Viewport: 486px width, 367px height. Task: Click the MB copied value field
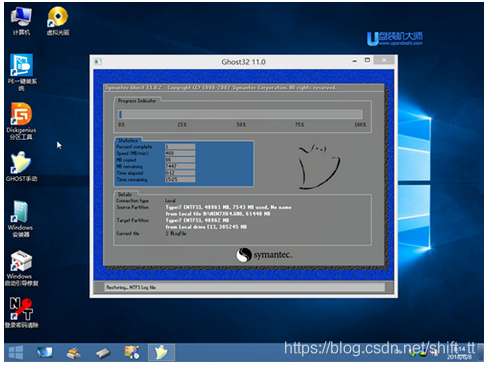click(x=180, y=160)
